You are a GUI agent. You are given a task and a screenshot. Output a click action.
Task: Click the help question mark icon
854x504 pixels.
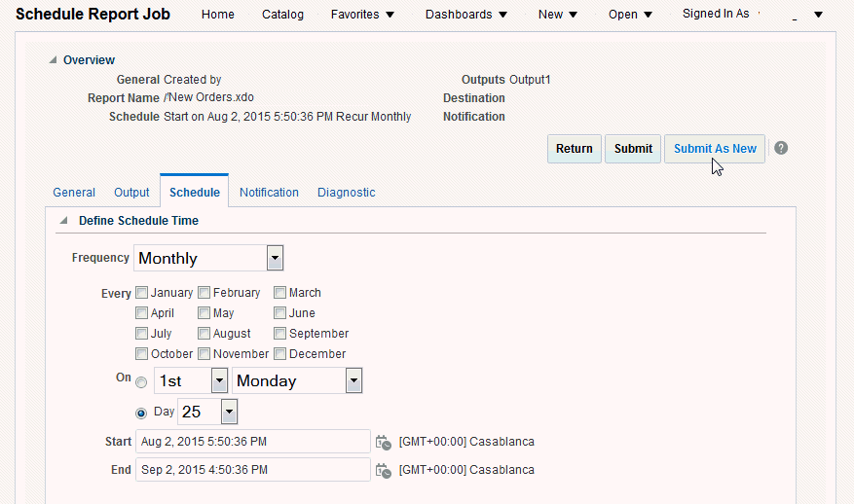781,149
